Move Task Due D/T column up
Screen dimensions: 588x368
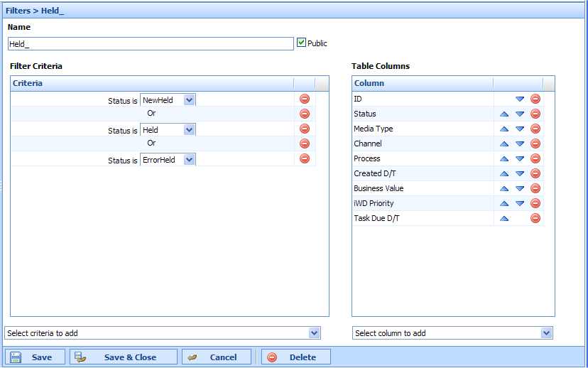(x=504, y=218)
